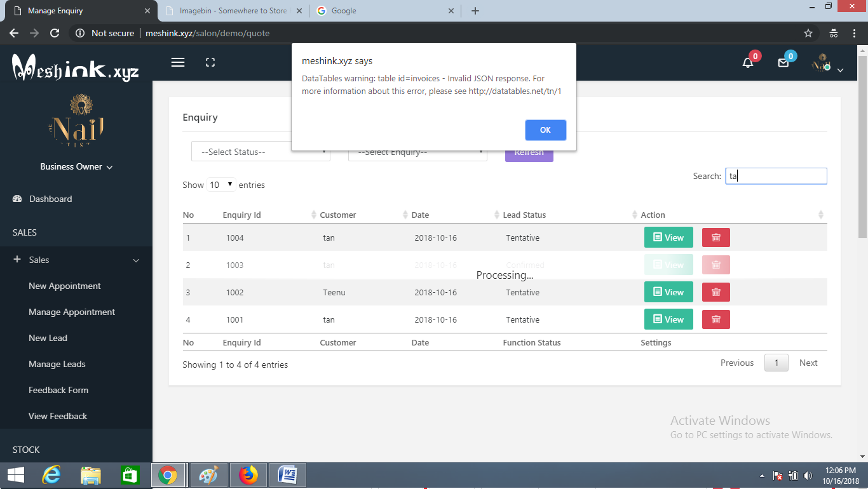Select pagination page 1
The image size is (868, 489).
click(x=776, y=363)
